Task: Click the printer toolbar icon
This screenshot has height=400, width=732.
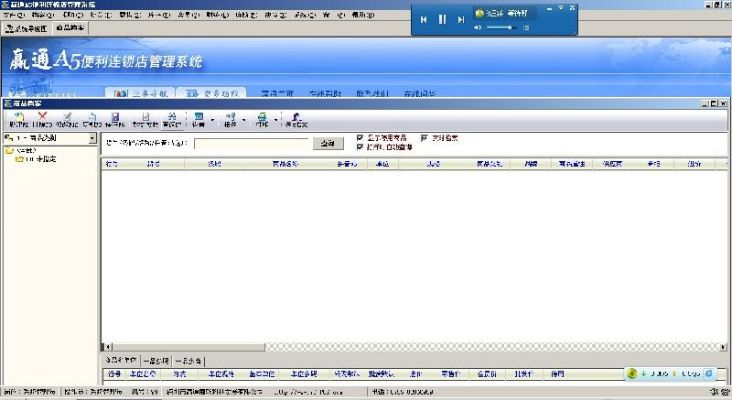Action: point(262,119)
